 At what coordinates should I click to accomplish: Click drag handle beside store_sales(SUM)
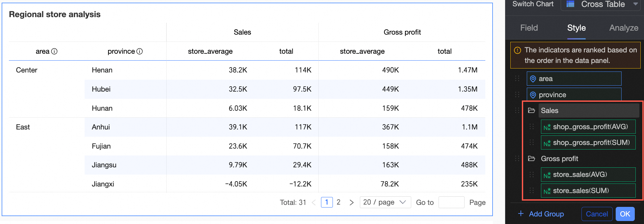point(531,190)
